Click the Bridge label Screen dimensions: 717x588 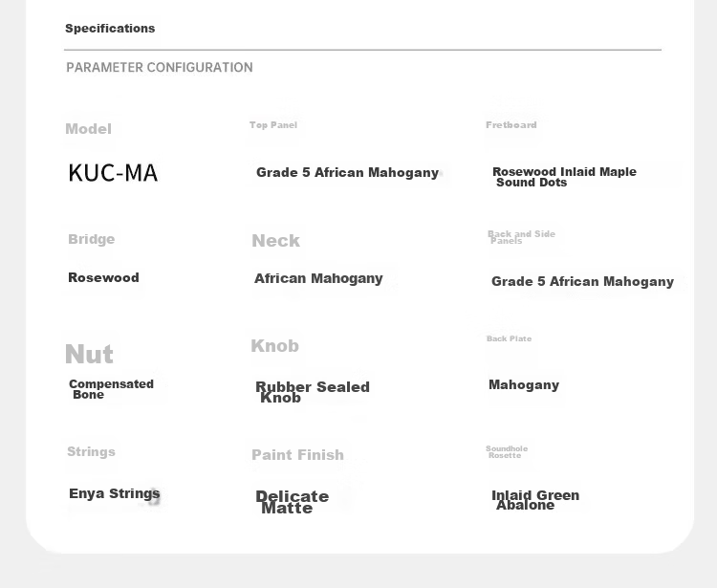92,239
